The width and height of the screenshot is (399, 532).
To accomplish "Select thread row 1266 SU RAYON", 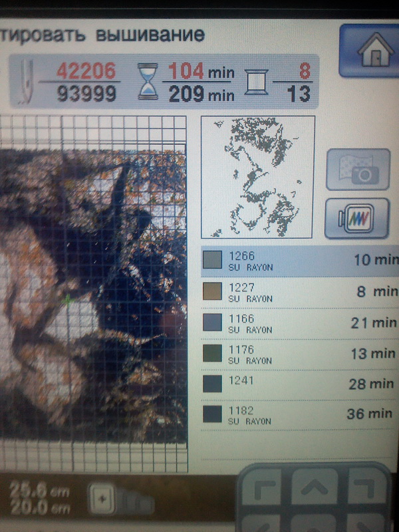I will (300, 261).
